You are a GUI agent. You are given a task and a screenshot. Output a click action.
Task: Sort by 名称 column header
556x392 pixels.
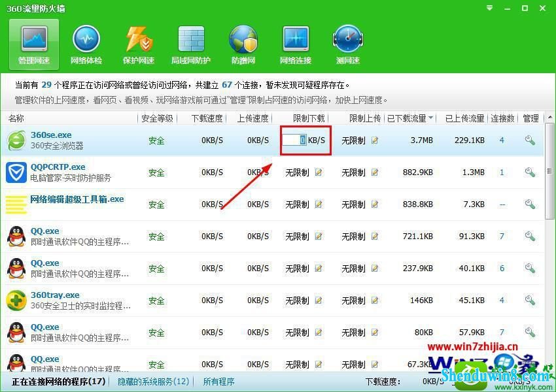16,118
